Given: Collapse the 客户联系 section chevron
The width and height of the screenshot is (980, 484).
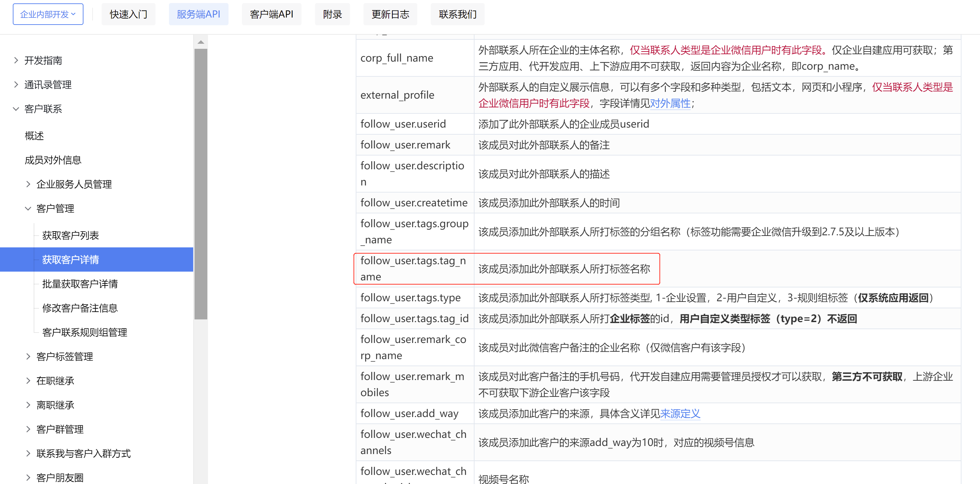Looking at the screenshot, I should coord(16,109).
